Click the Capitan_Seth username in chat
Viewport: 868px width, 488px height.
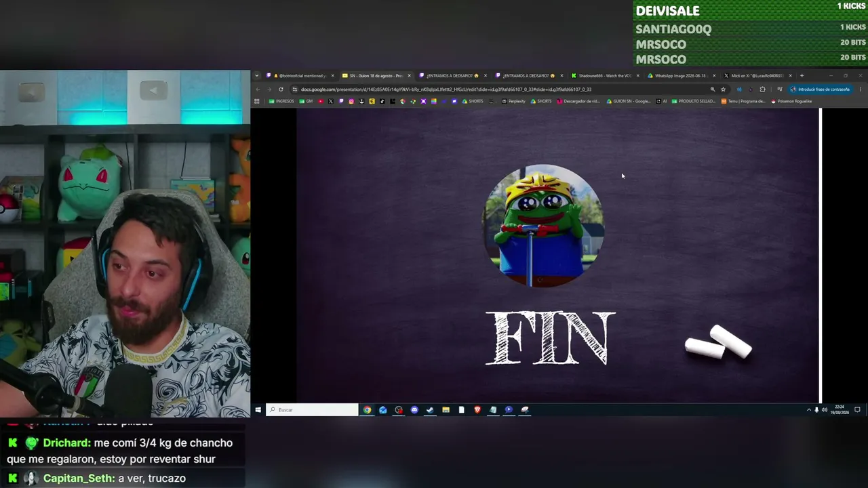point(79,478)
